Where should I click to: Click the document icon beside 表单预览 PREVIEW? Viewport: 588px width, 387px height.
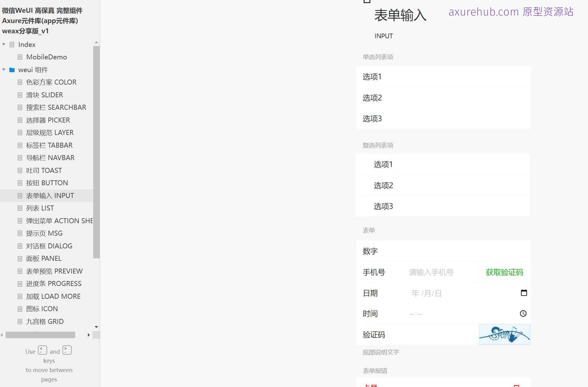[20, 271]
